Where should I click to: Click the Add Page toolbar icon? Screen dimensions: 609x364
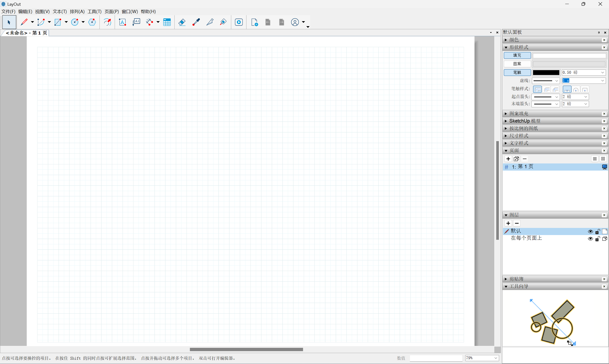[x=255, y=22]
